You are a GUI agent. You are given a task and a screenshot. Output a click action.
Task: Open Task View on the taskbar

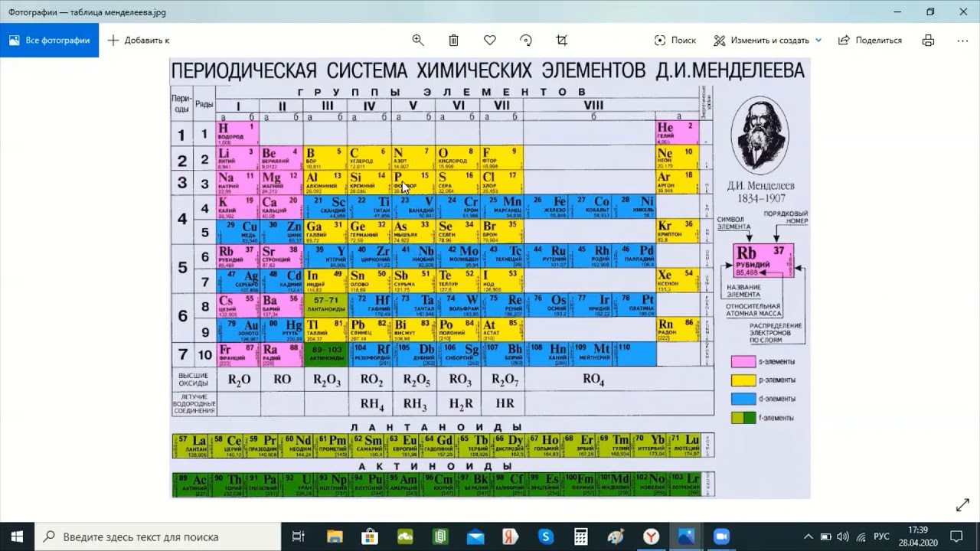pos(299,536)
